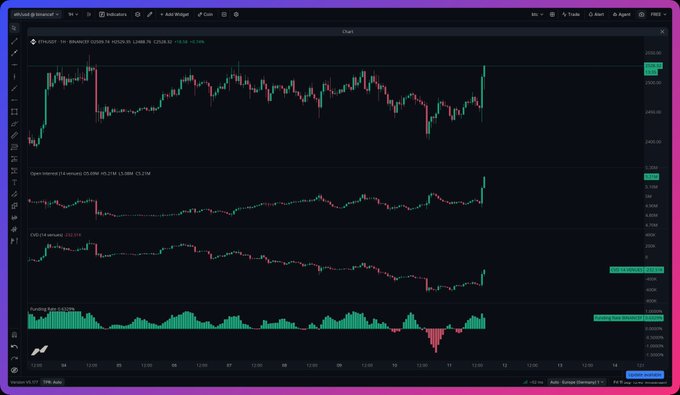680x395 pixels.
Task: Open the Alert menu
Action: tap(596, 14)
